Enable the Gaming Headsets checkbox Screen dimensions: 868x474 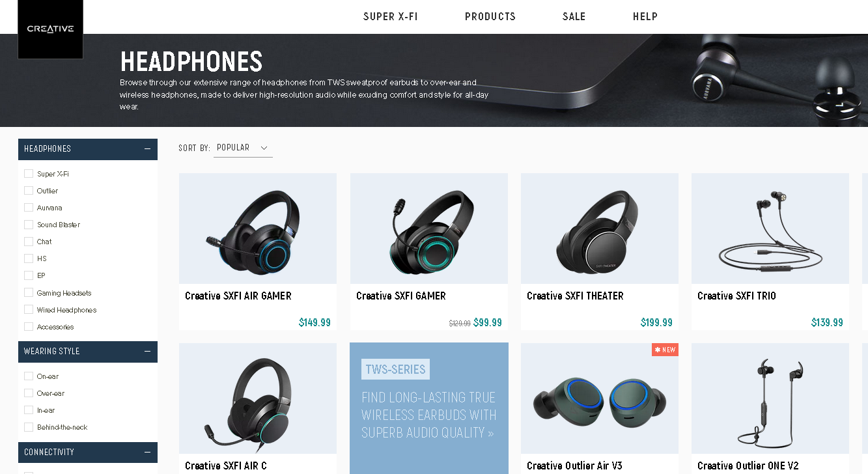click(29, 292)
